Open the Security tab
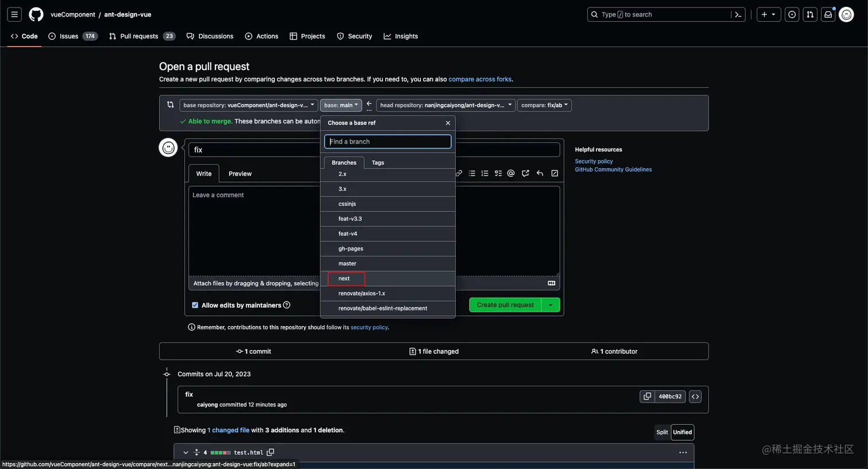The image size is (868, 469). point(355,36)
